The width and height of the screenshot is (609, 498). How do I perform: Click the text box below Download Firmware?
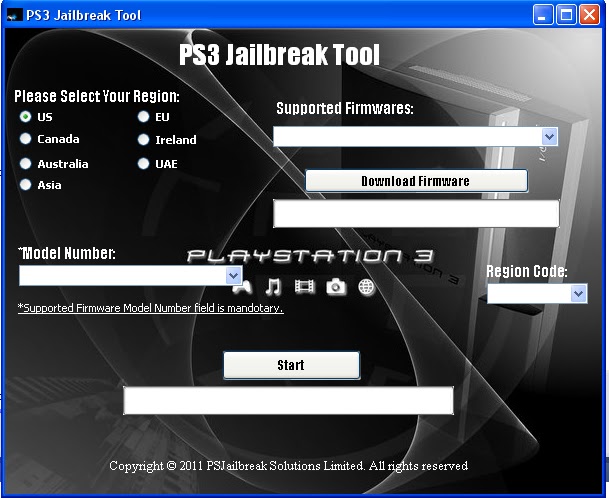pos(416,213)
